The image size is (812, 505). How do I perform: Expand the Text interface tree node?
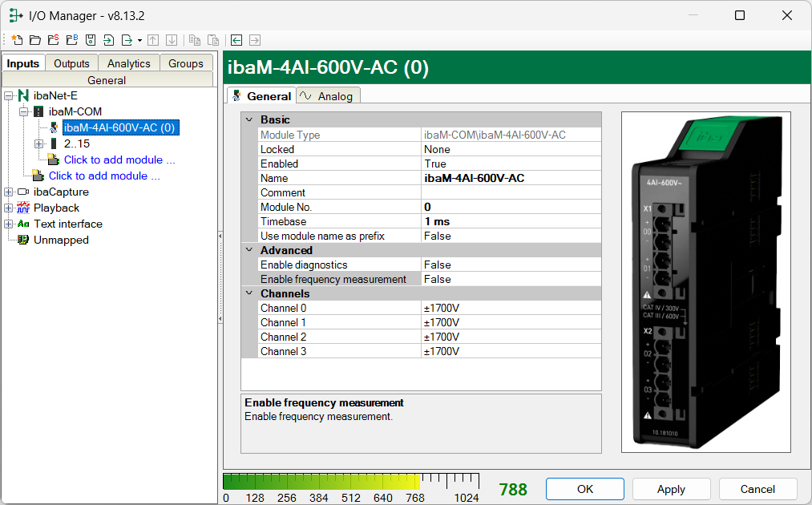coord(8,224)
